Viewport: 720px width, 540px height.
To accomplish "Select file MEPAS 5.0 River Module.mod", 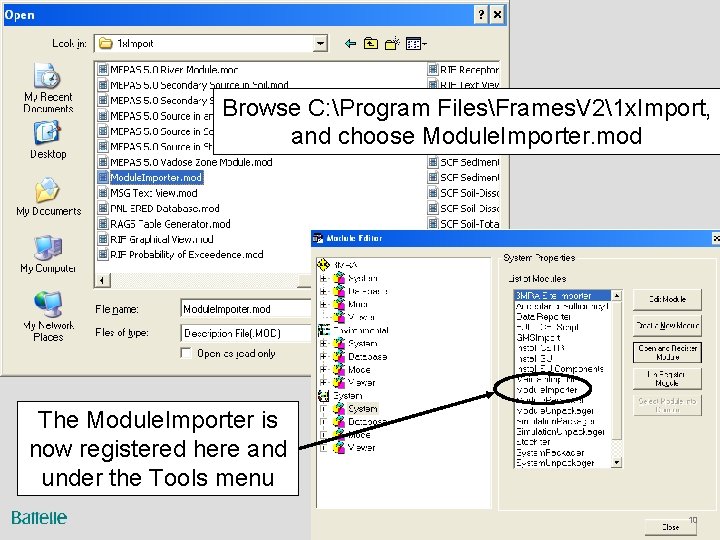I will [x=174, y=70].
